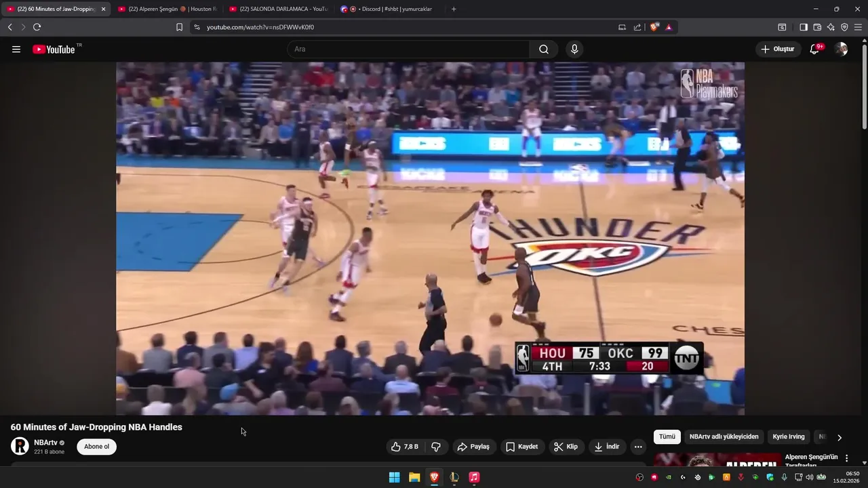Click the tray volume speaker icon

[809, 477]
